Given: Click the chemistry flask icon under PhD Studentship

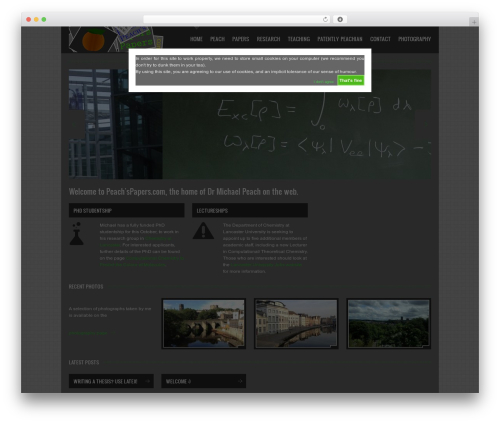Looking at the screenshot, I should coord(77,234).
